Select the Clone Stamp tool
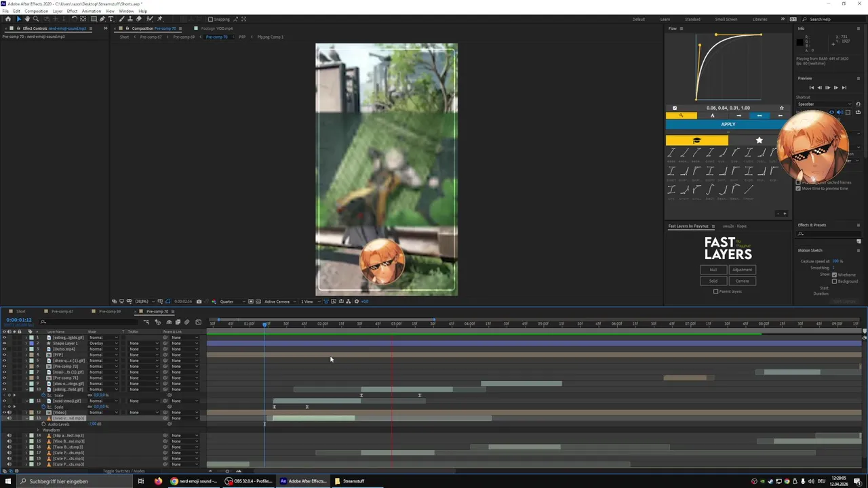This screenshot has height=488, width=868. point(130,19)
